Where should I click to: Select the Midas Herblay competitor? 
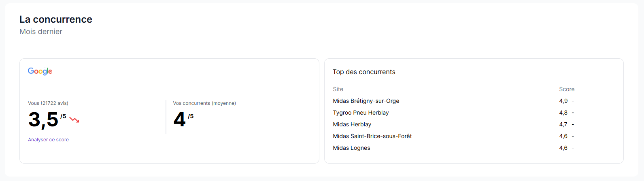(x=352, y=124)
